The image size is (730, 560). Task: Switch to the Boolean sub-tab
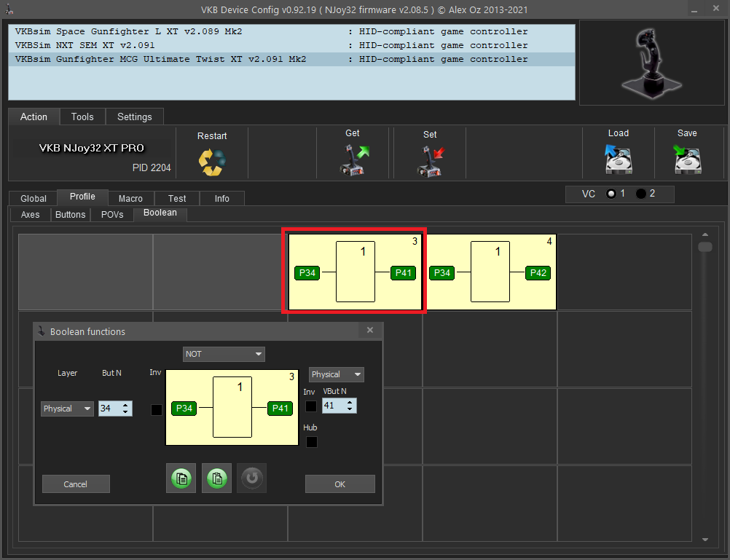point(160,213)
